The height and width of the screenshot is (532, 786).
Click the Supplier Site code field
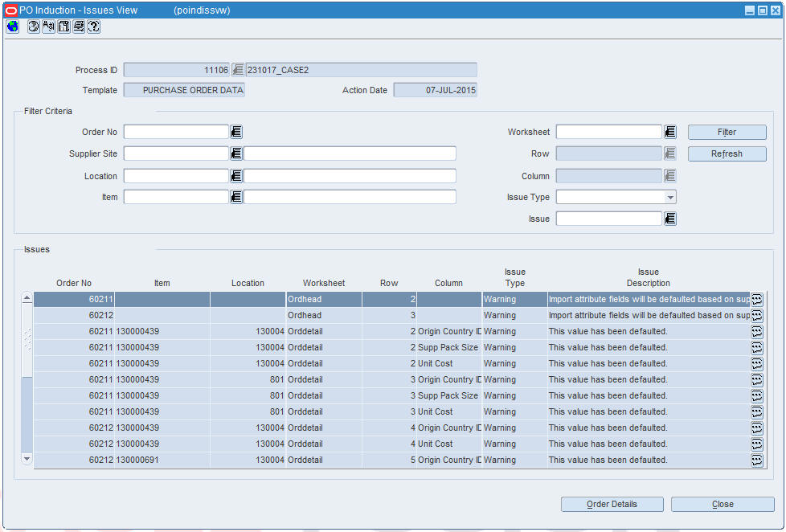pos(176,153)
